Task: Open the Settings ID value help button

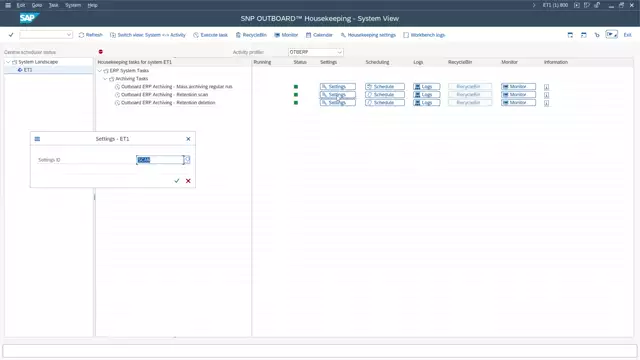Action: [x=187, y=160]
